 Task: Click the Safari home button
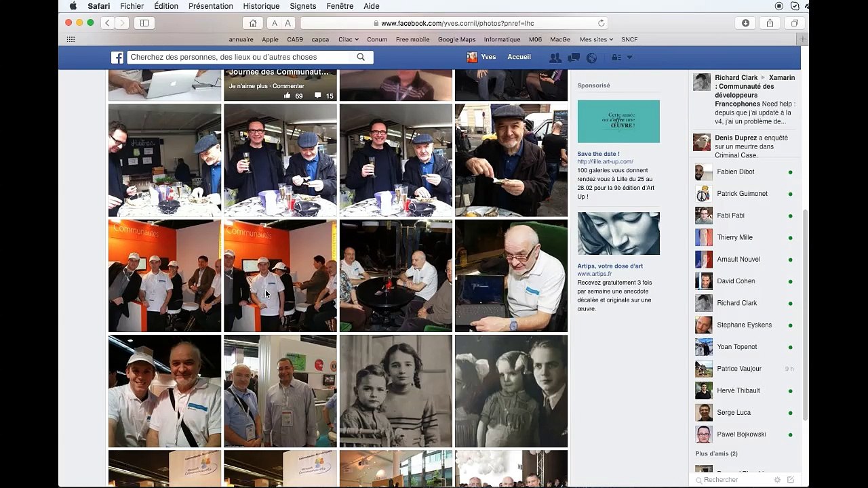(253, 23)
